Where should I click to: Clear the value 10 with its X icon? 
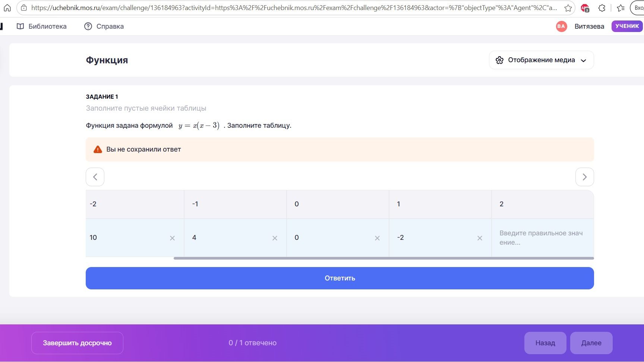click(172, 238)
